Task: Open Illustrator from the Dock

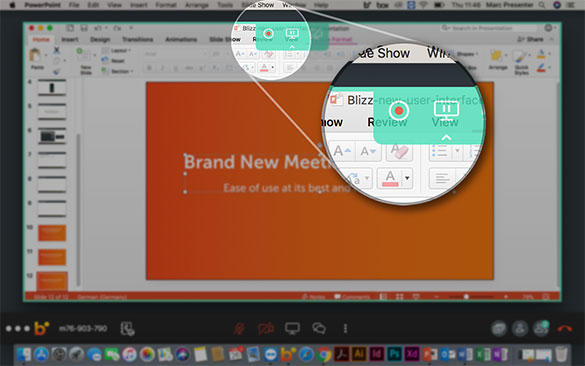Action: pyautogui.click(x=359, y=353)
